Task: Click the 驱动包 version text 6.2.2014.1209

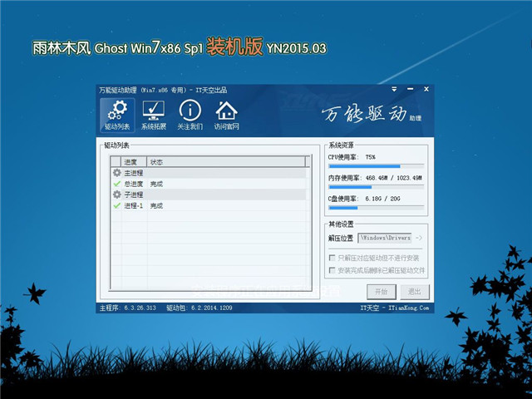Action: pyautogui.click(x=211, y=308)
